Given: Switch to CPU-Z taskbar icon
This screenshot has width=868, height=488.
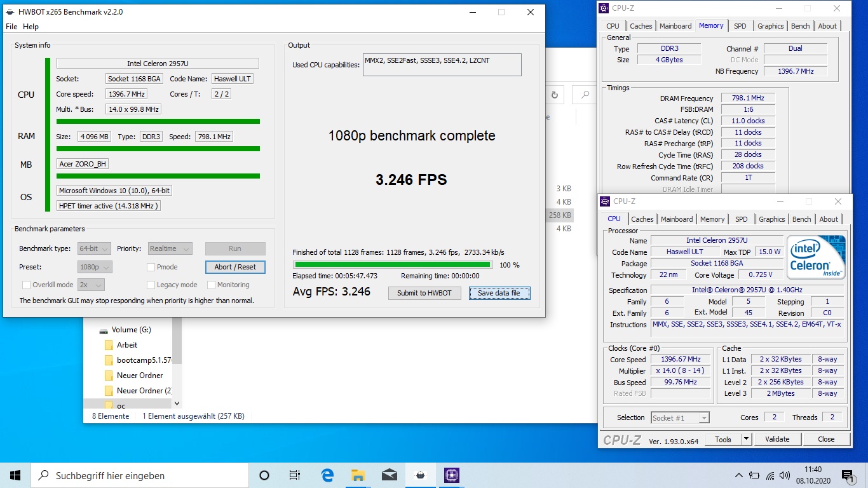Looking at the screenshot, I should (x=452, y=475).
